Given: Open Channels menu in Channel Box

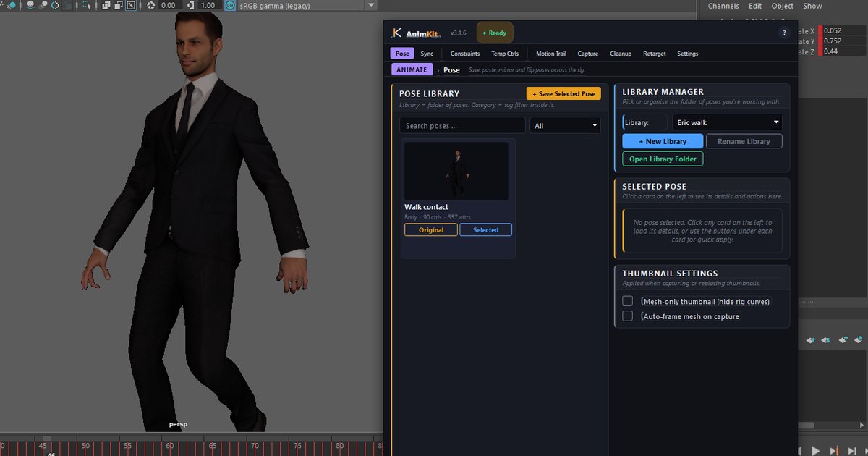Looking at the screenshot, I should point(723,6).
